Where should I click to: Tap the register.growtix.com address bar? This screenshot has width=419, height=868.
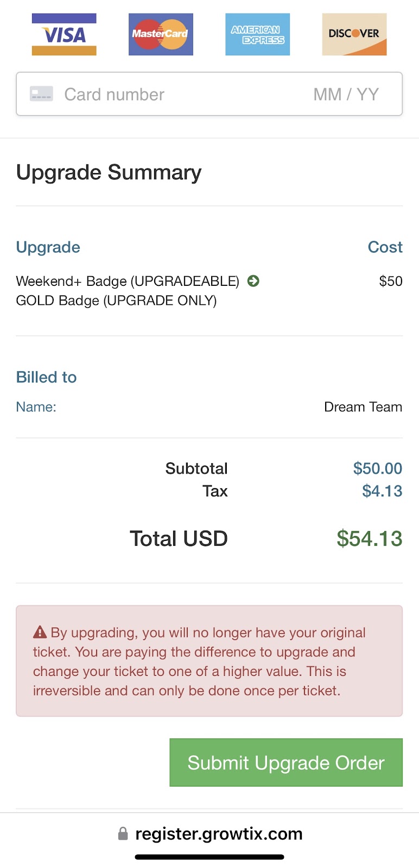click(x=210, y=834)
